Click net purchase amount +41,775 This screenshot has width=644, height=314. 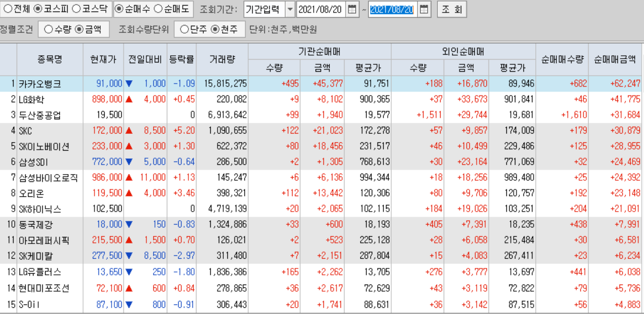click(x=625, y=99)
